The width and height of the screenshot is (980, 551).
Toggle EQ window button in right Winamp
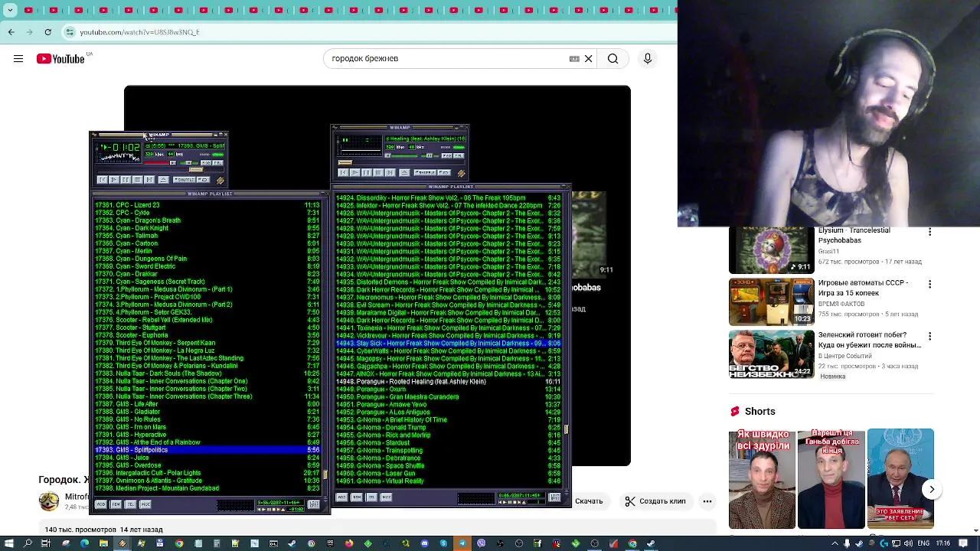point(447,155)
